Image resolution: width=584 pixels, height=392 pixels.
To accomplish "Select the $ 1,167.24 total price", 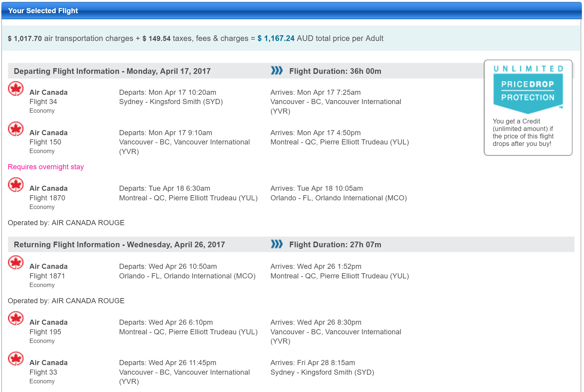I will pyautogui.click(x=276, y=38).
